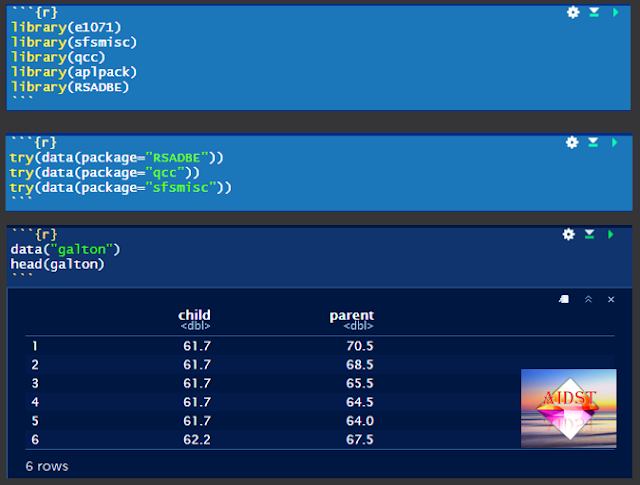The width and height of the screenshot is (640, 485).
Task: Select the child column header
Action: coord(194,315)
